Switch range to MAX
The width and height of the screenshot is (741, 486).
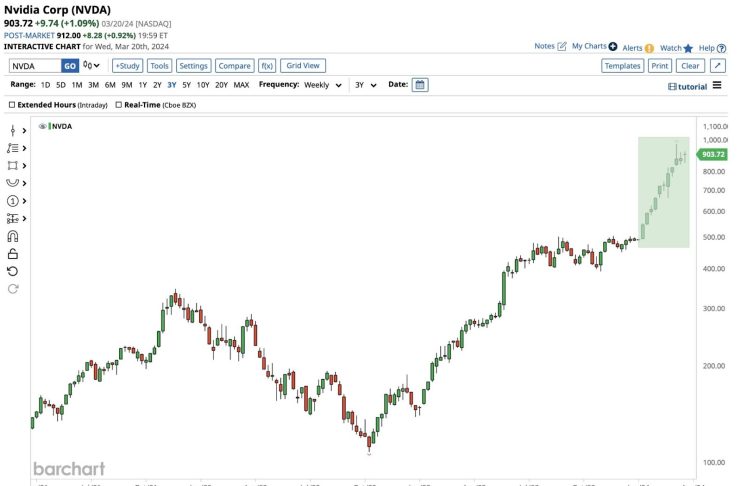(241, 85)
